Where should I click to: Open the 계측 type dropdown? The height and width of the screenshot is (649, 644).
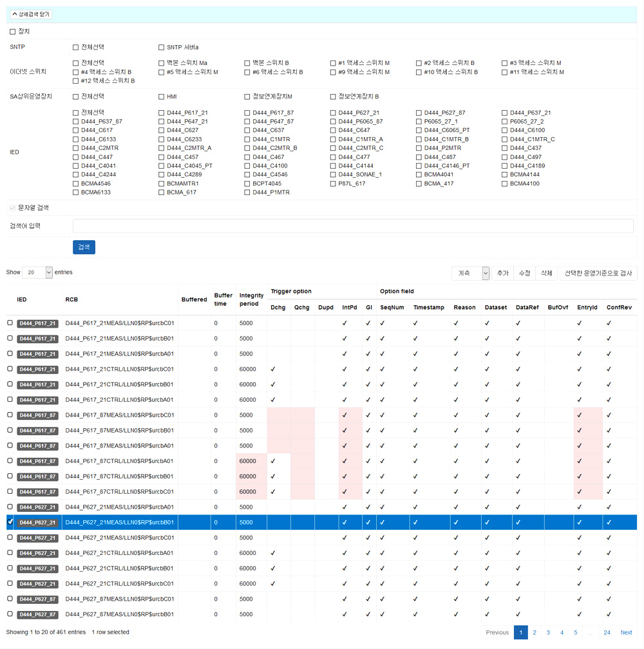(471, 273)
